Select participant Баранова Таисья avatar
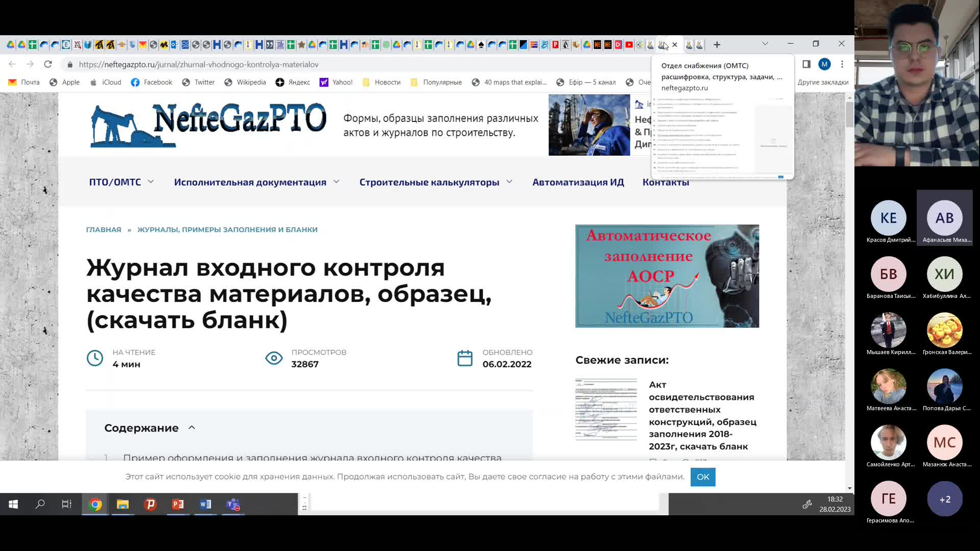This screenshot has width=980, height=551. coord(888,274)
